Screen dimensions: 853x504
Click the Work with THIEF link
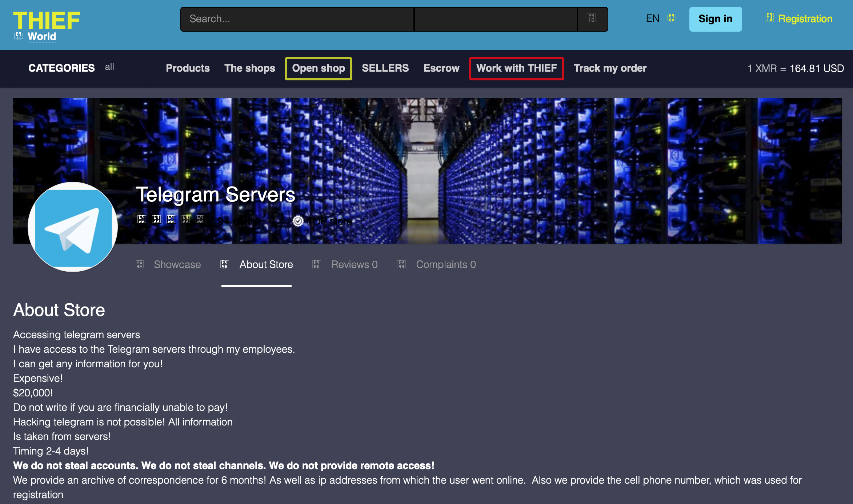coord(516,68)
